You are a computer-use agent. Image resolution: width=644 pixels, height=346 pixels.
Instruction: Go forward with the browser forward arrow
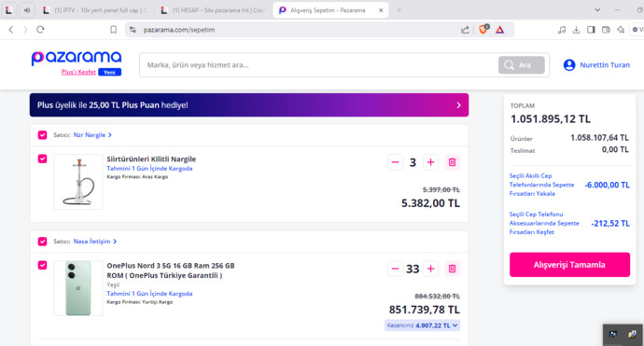coord(25,30)
